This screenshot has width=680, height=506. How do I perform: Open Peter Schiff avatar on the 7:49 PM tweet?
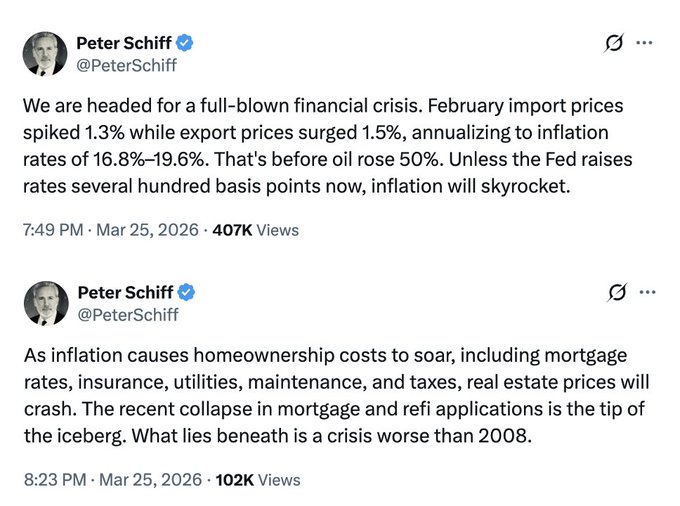pyautogui.click(x=46, y=54)
